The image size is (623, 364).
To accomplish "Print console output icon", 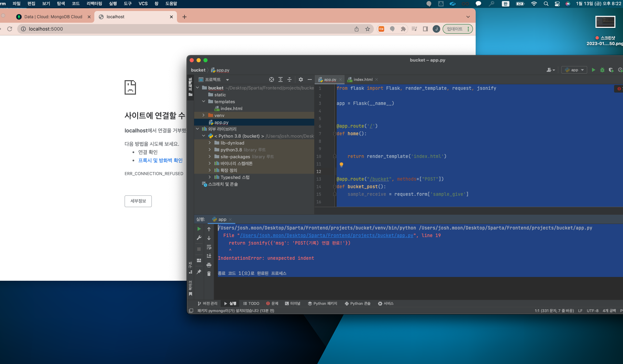I will [209, 265].
